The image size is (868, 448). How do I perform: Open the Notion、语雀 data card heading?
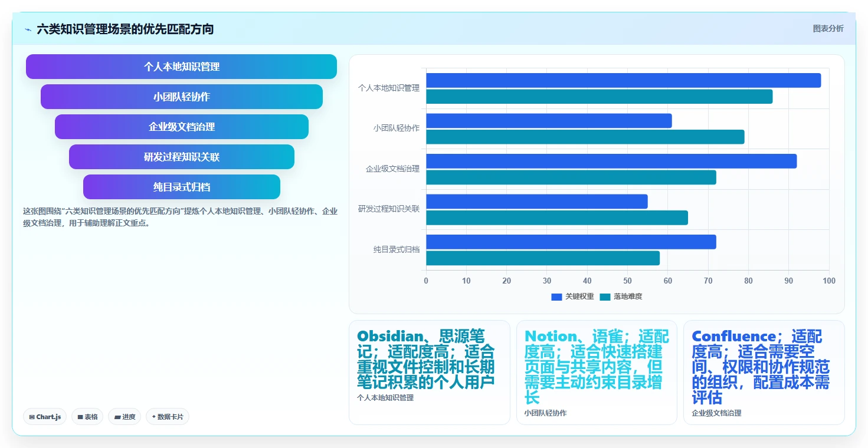597,367
